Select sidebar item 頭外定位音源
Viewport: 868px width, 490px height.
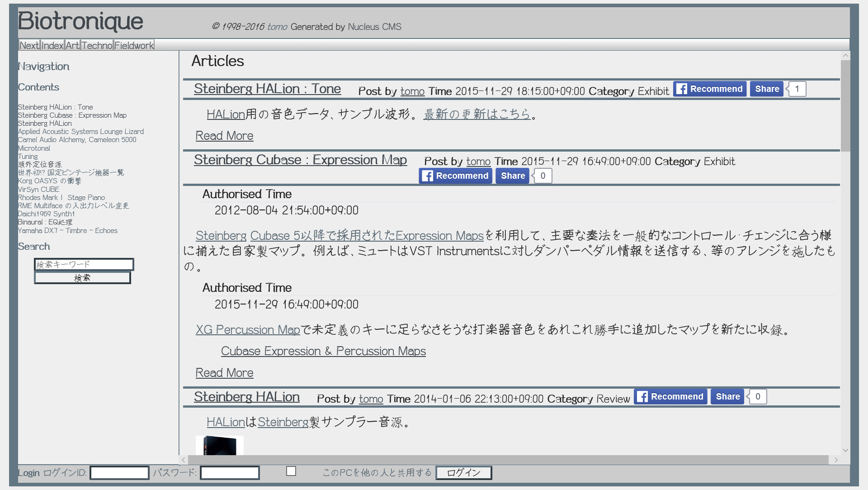[40, 165]
